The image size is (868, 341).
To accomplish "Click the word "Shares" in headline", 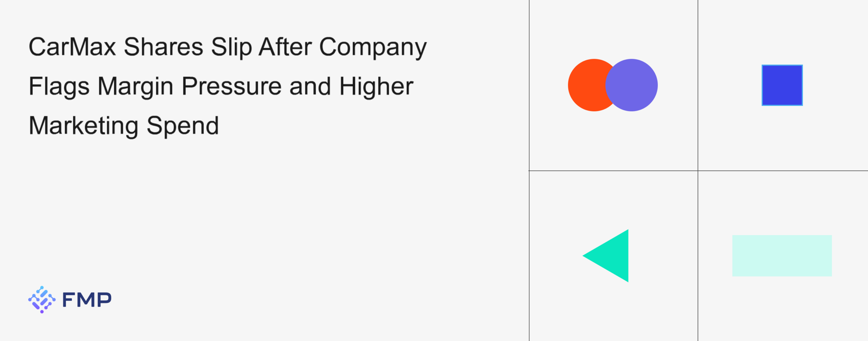I will pos(163,47).
